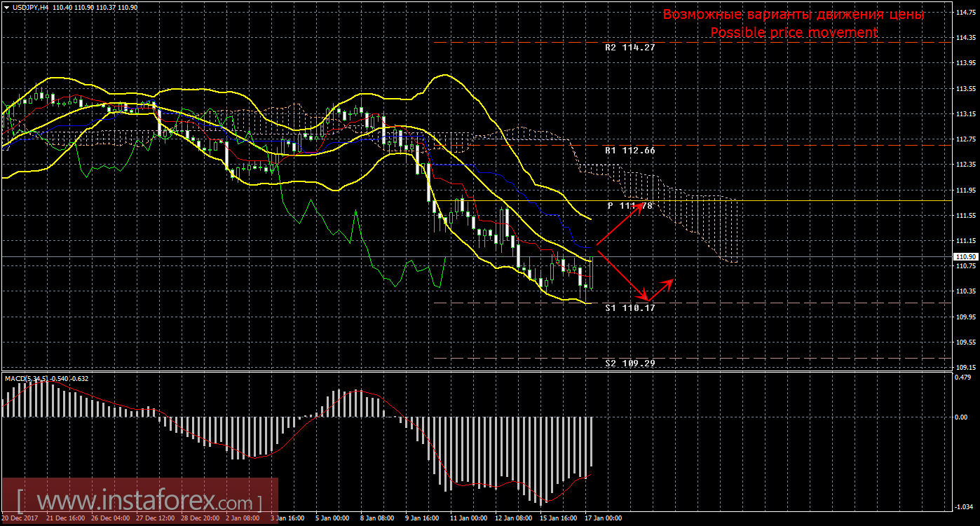Click the 110.35 price axis value
Screen dimensions: 980x526
point(965,291)
